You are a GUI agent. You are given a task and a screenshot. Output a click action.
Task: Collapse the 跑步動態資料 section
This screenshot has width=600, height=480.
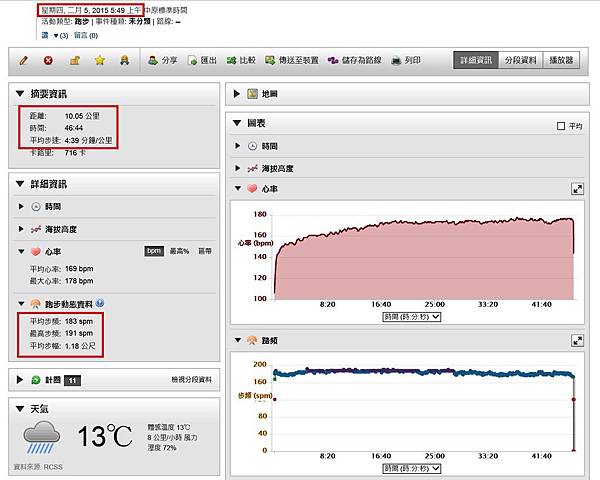tap(21, 304)
